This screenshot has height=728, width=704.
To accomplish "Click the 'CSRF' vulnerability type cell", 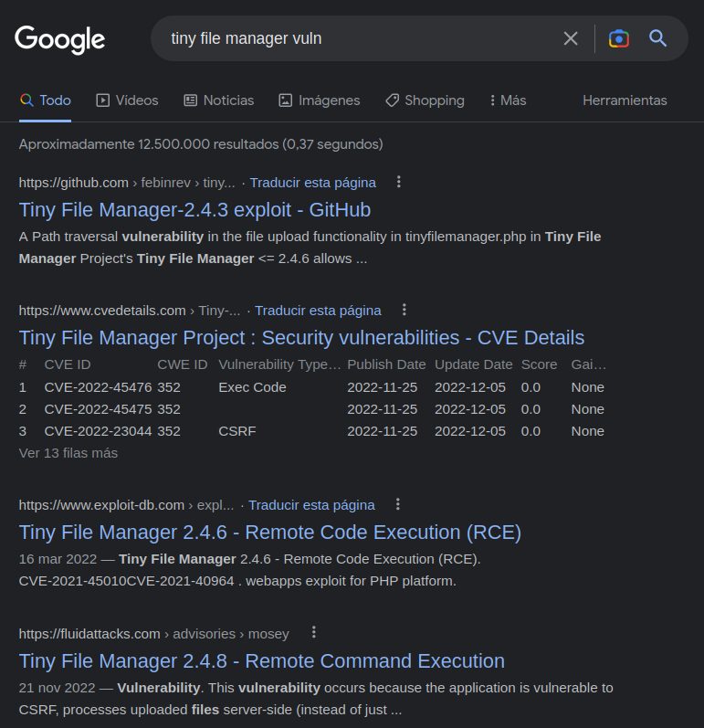I will 237,431.
